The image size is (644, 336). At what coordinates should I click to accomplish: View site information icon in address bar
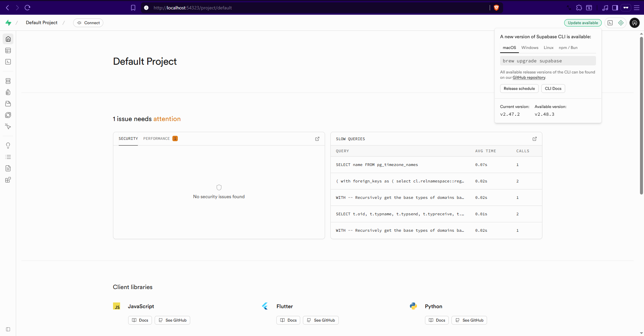click(146, 8)
